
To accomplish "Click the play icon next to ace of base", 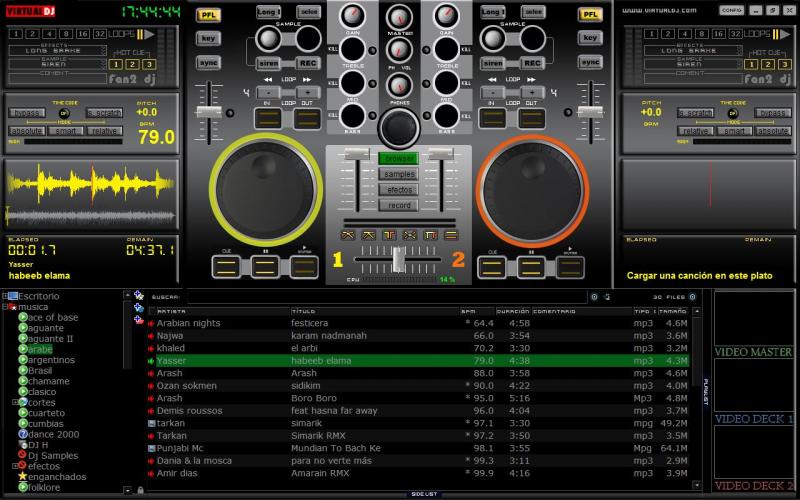I will click(22, 317).
